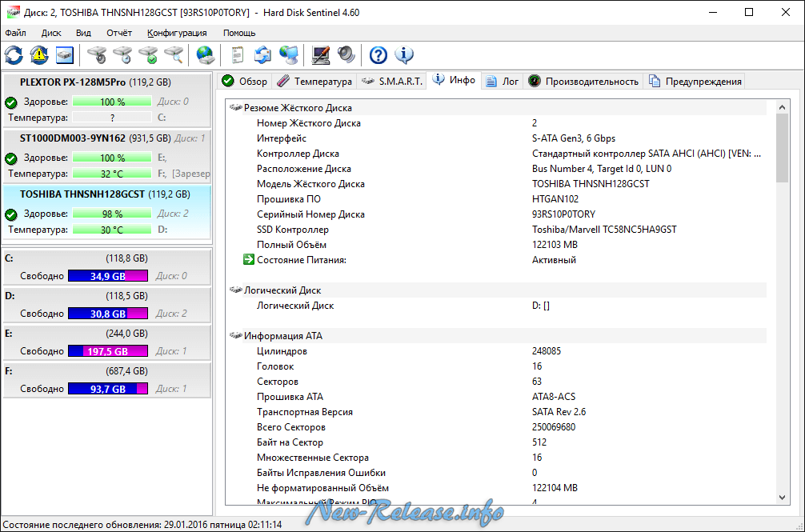Click the globe with monitor toolbar icon

289,55
